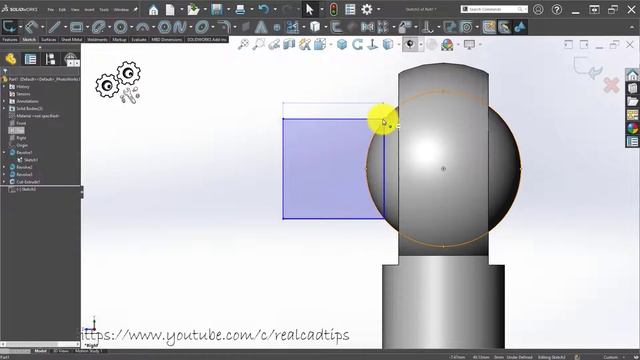Viewport: 640px width, 360px height.
Task: Click the Print icon
Action: 240,9
